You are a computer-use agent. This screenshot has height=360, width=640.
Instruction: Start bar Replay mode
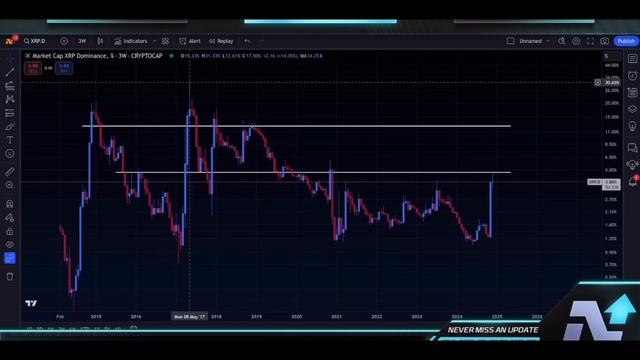(x=221, y=41)
